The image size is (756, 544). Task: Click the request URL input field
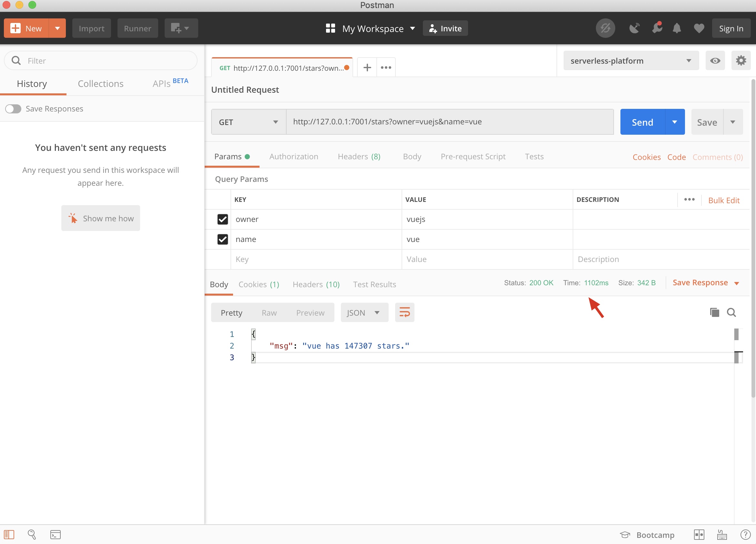tap(449, 122)
